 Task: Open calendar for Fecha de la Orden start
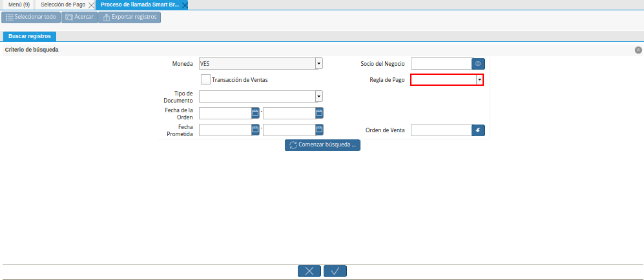(x=255, y=113)
